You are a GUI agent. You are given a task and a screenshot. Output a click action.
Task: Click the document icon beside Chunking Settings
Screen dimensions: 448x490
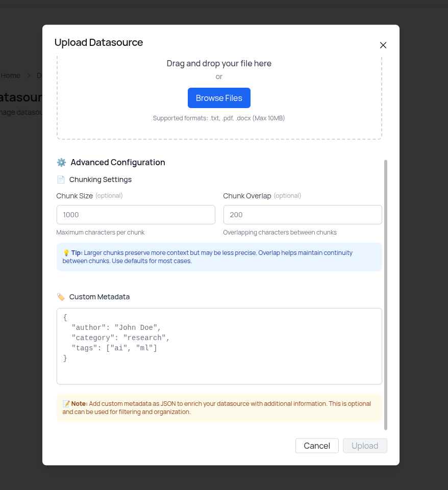click(x=61, y=179)
